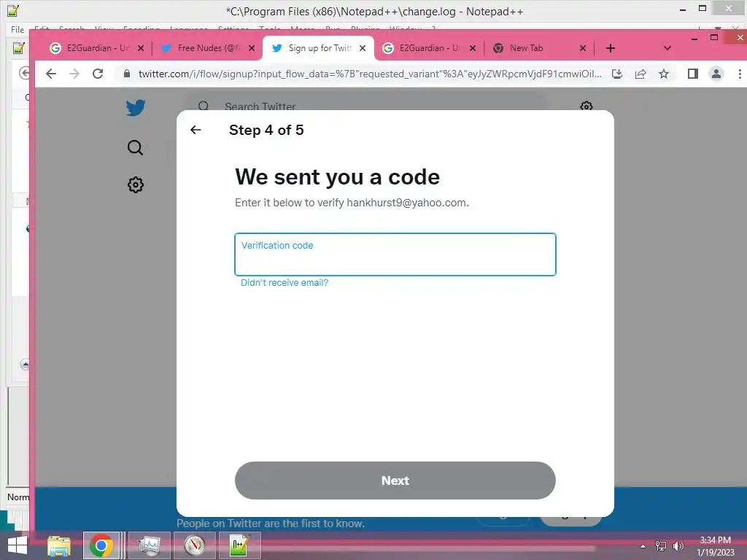Click the install app icon in address bar
The image size is (747, 560).
617,74
